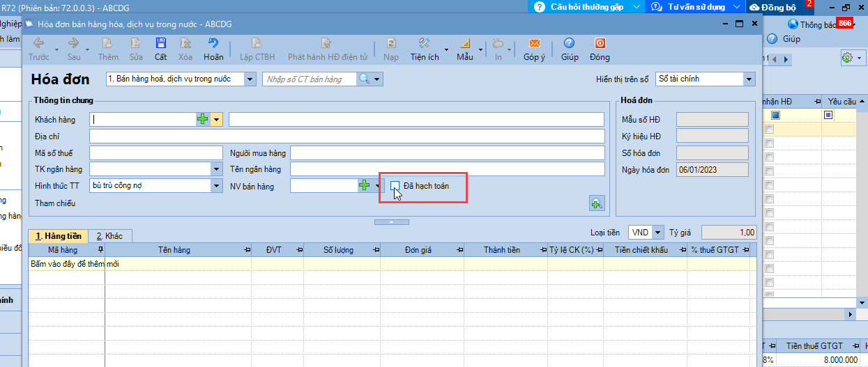
Task: Expand the Tiện ích dropdown arrow
Action: coord(446,49)
